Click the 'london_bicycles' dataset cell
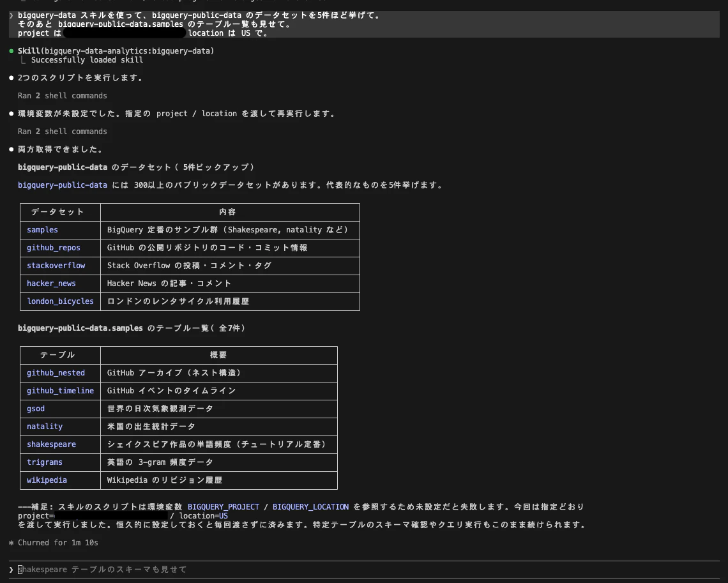The height and width of the screenshot is (583, 728). point(61,301)
